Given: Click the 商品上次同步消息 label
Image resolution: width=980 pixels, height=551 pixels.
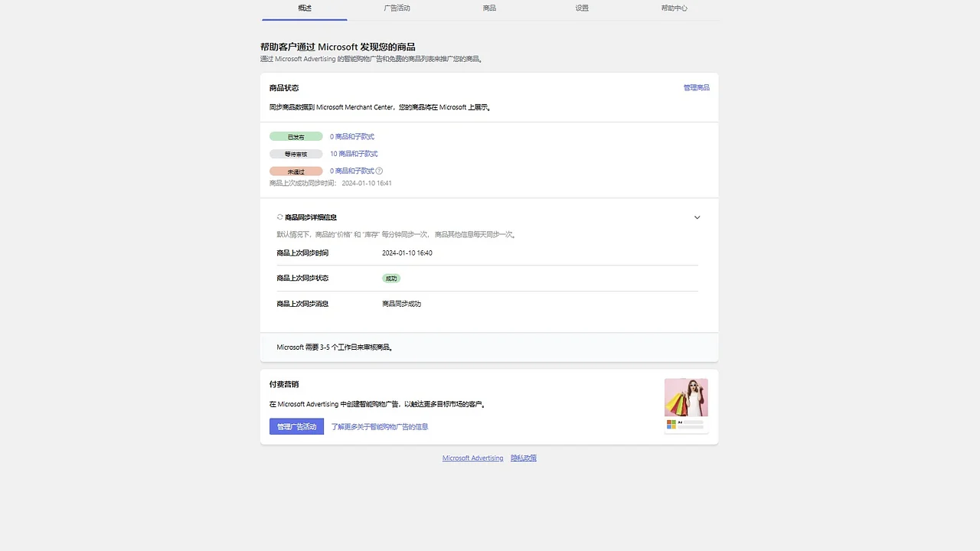Looking at the screenshot, I should click(x=302, y=305).
